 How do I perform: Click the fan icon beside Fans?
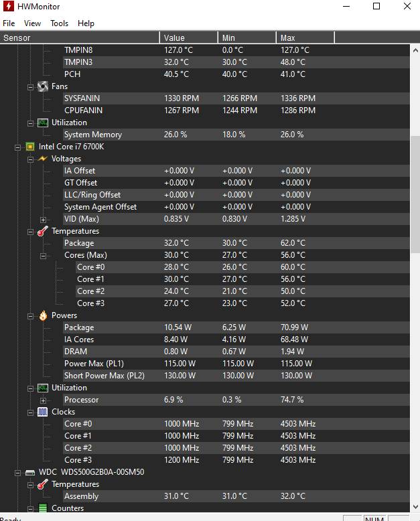coord(42,86)
